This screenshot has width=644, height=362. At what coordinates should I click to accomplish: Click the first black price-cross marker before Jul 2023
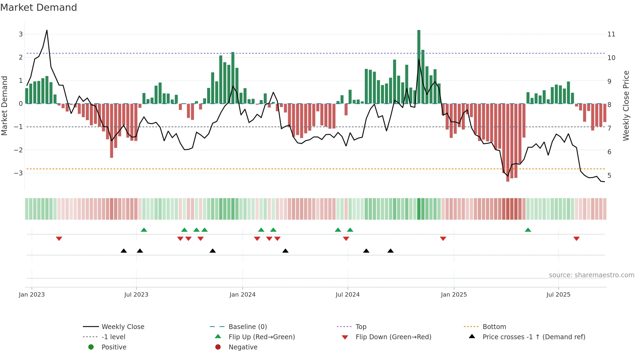(124, 251)
